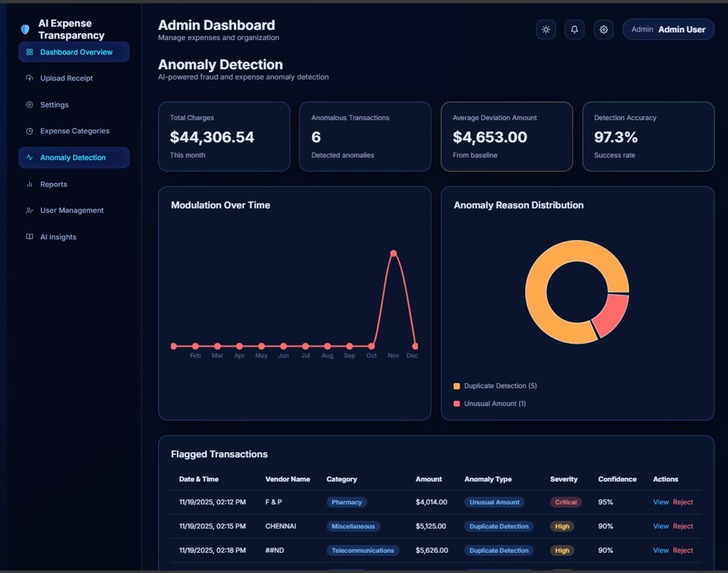Click the High severity badge for CHENNAI

pos(562,526)
